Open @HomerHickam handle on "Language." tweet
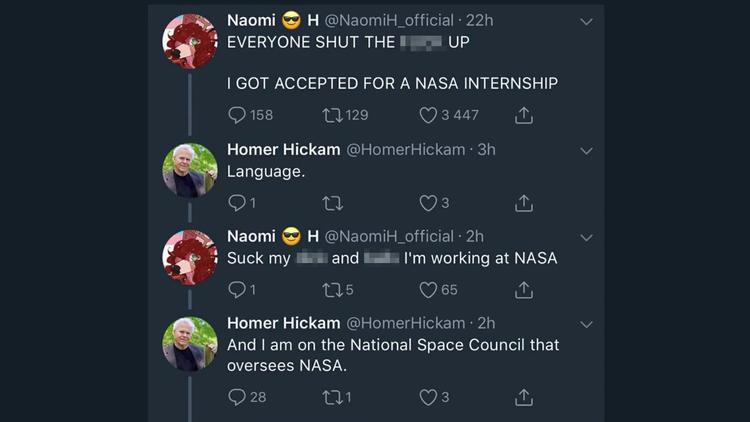750x422 pixels. pyautogui.click(x=405, y=150)
